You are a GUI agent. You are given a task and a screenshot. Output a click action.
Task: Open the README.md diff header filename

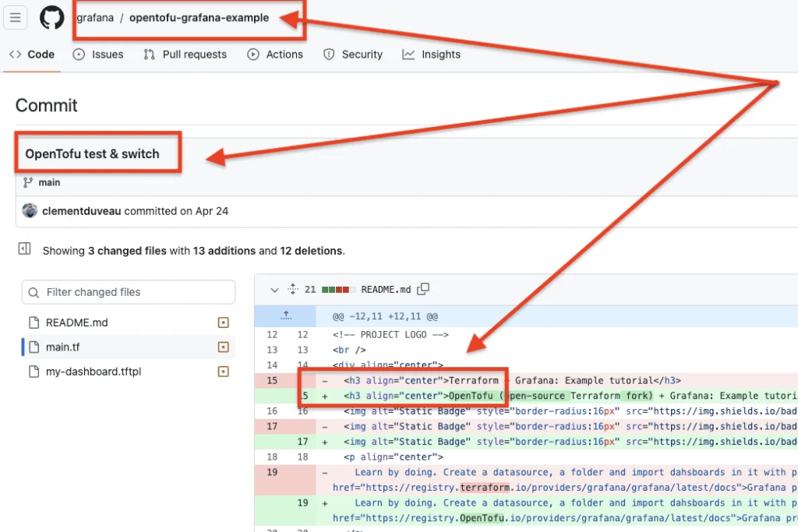386,290
